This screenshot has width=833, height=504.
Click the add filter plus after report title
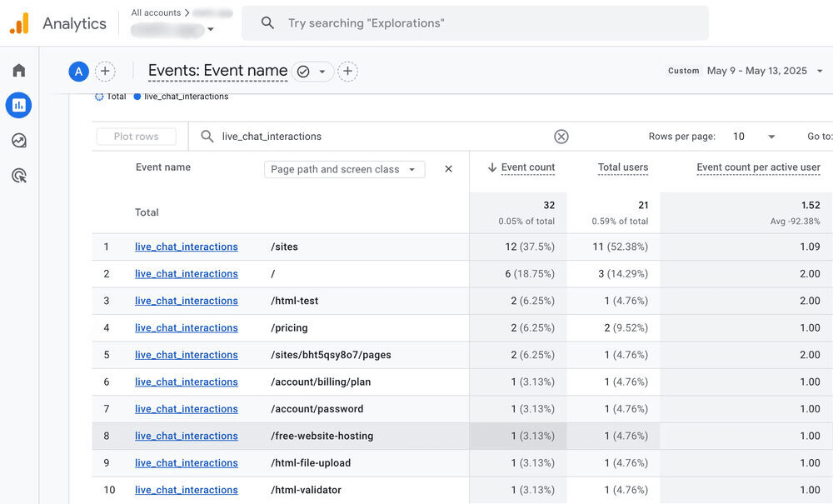[348, 72]
